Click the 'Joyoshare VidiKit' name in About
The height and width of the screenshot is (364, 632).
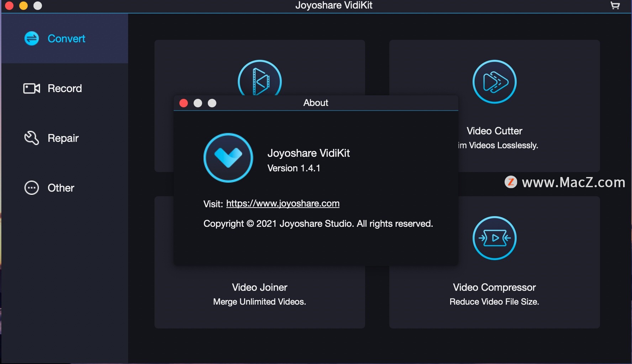tap(309, 153)
